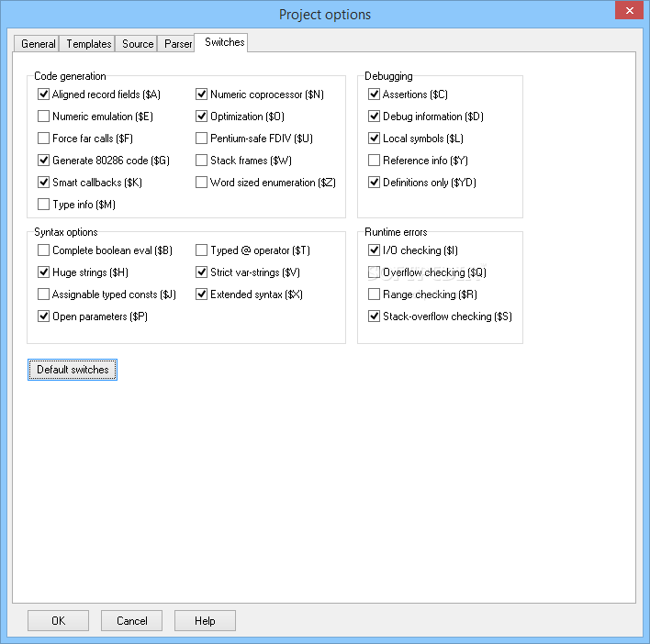Check Assignable typed consts ($J)
This screenshot has height=644, width=650.
[43, 294]
